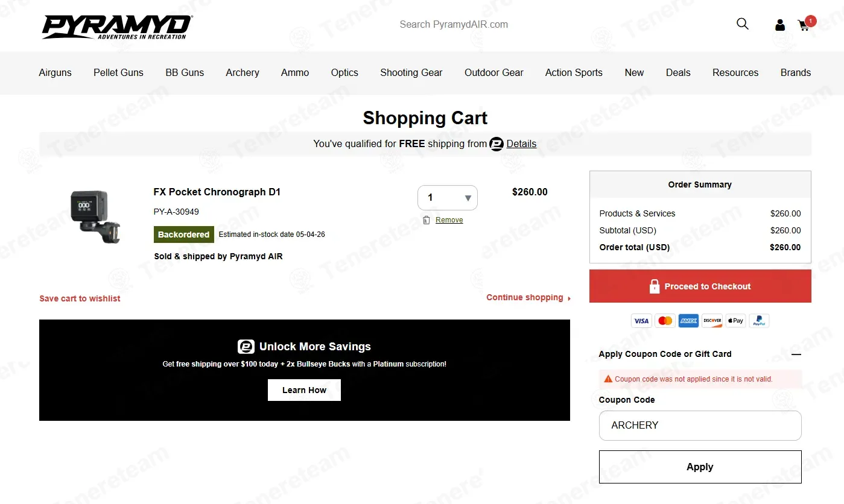The height and width of the screenshot is (504, 844).
Task: Open the Brands menu
Action: coord(796,72)
